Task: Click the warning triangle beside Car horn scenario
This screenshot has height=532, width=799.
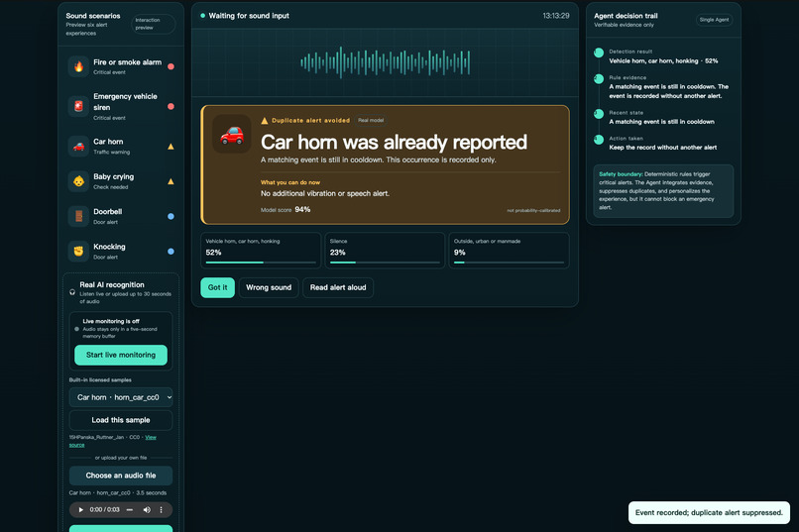Action: tap(171, 147)
